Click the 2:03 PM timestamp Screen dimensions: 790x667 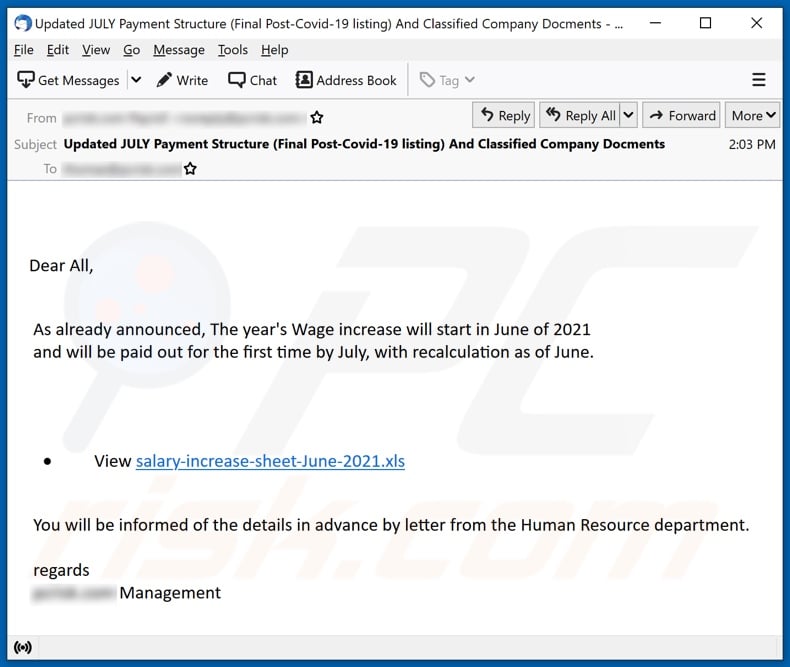[752, 145]
